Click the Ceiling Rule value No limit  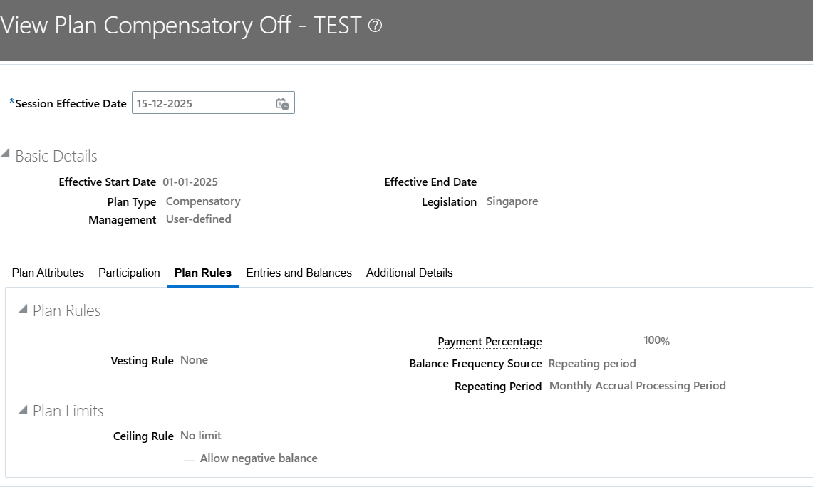click(x=201, y=436)
